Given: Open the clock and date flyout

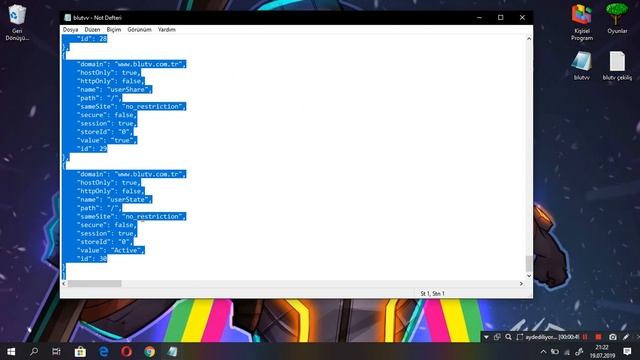Looking at the screenshot, I should click(602, 351).
